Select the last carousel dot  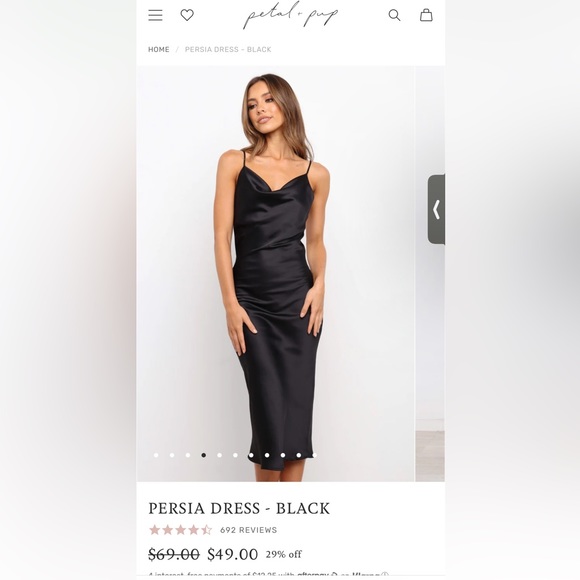(x=314, y=455)
